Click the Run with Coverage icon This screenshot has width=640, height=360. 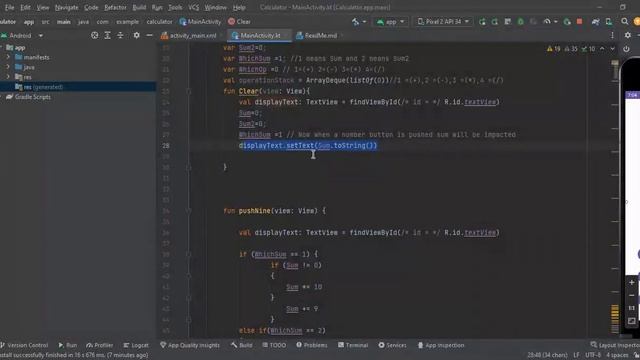[533, 22]
